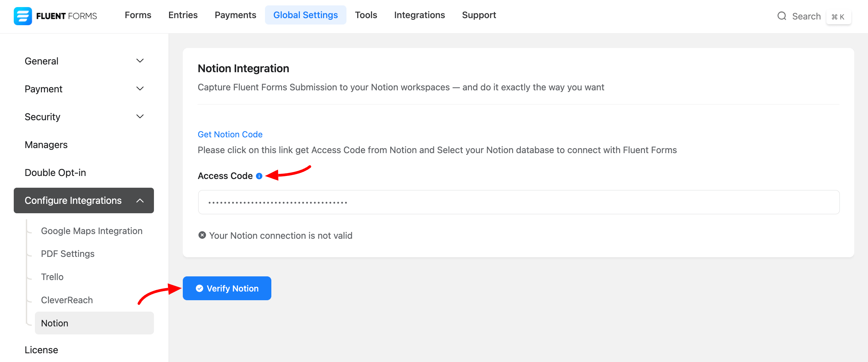Open the Get Notion Code link
Screen dimensions: 868x362
(230, 134)
